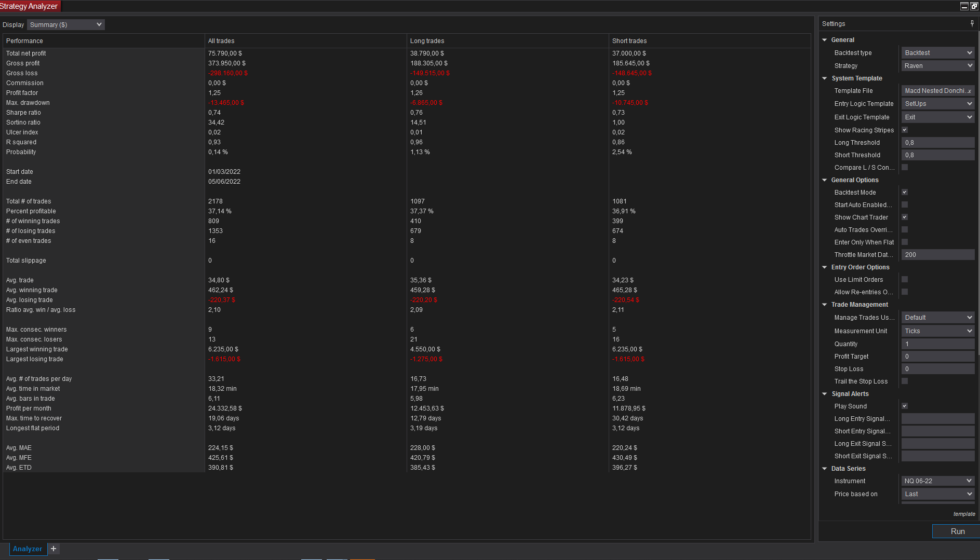
Task: Click the All trades column header
Action: [306, 41]
